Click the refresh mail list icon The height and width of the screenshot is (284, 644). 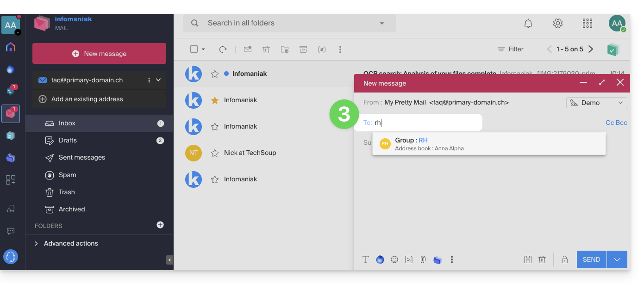(223, 49)
